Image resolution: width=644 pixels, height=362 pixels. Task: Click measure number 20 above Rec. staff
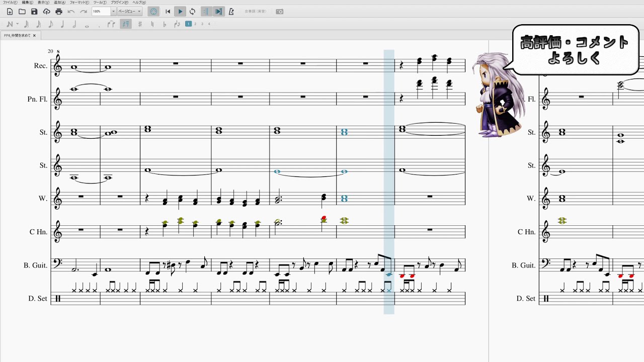click(x=50, y=51)
